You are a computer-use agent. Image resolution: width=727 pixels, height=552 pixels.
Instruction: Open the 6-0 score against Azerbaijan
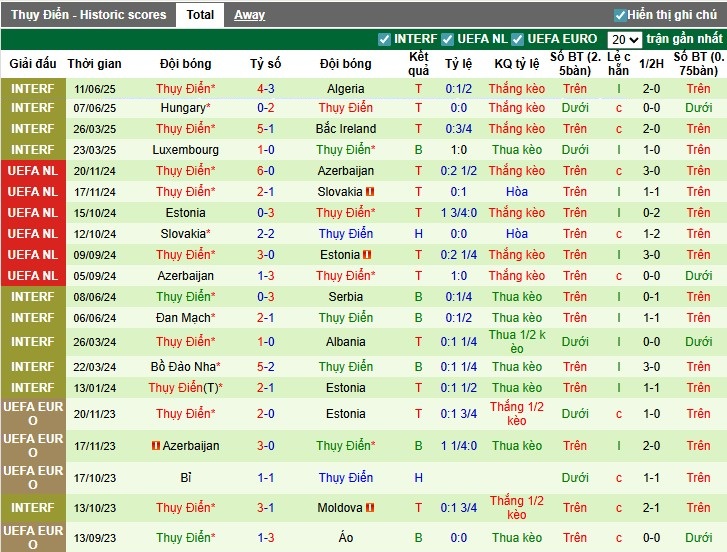(266, 171)
